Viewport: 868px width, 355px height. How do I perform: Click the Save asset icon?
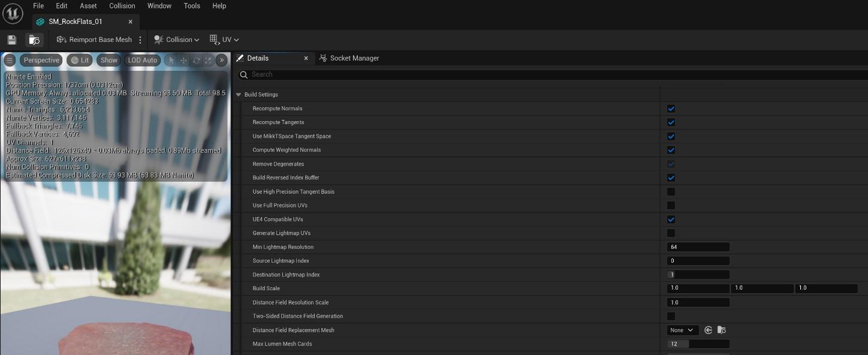11,40
